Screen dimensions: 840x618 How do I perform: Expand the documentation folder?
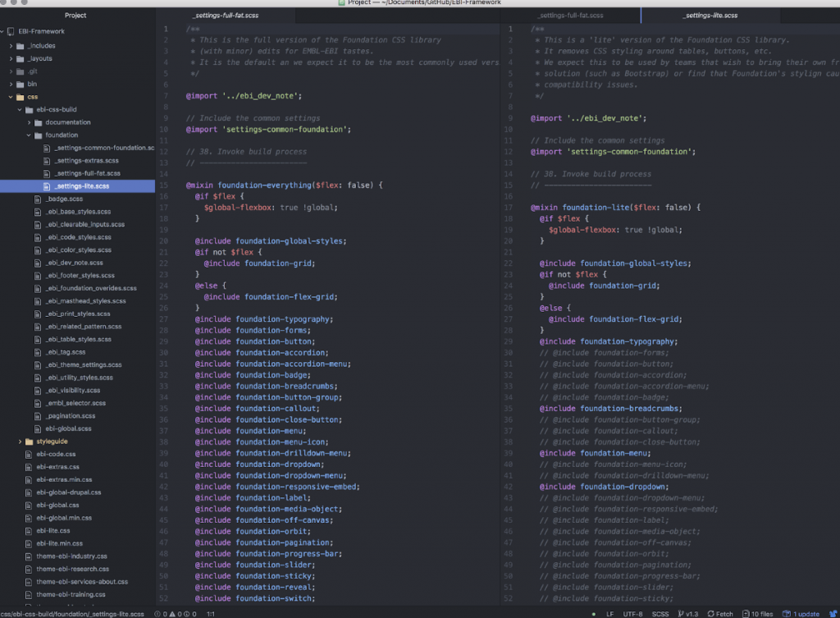pyautogui.click(x=29, y=122)
